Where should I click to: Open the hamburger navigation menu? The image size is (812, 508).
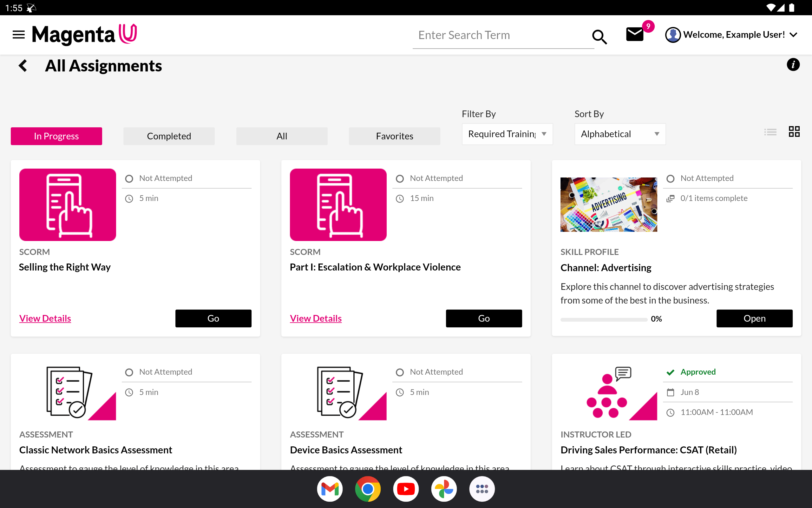point(18,35)
